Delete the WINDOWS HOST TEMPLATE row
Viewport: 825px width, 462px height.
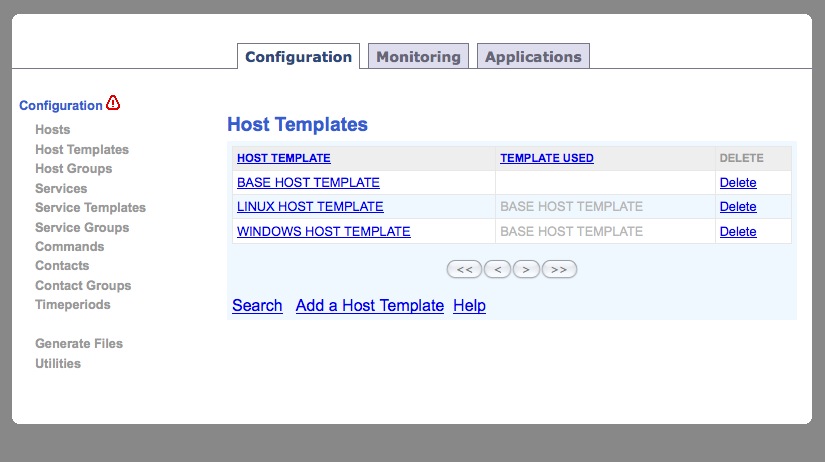point(738,232)
